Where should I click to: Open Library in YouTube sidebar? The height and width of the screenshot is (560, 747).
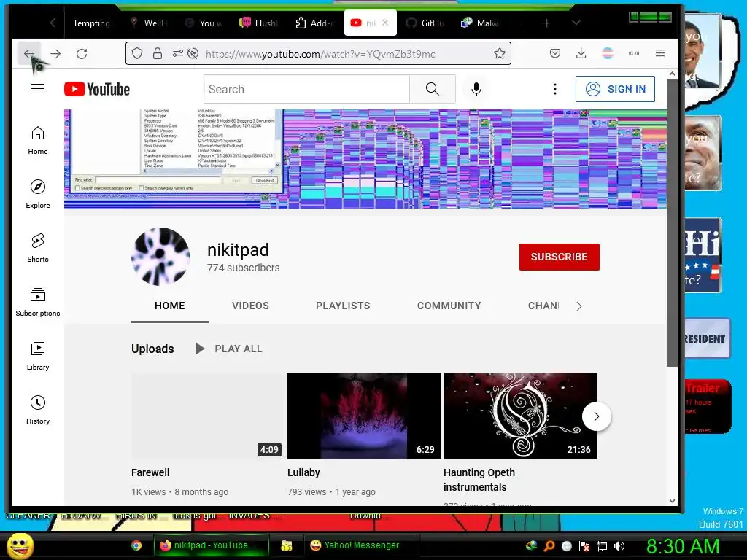point(38,356)
